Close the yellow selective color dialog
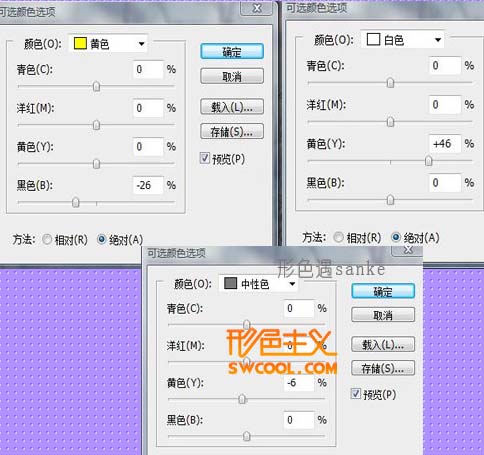The height and width of the screenshot is (455, 484). pos(257,9)
